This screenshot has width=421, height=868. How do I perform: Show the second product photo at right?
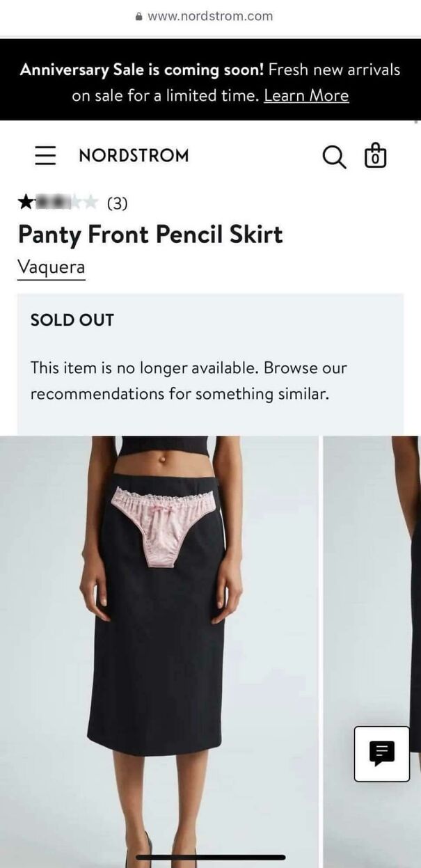click(x=372, y=652)
